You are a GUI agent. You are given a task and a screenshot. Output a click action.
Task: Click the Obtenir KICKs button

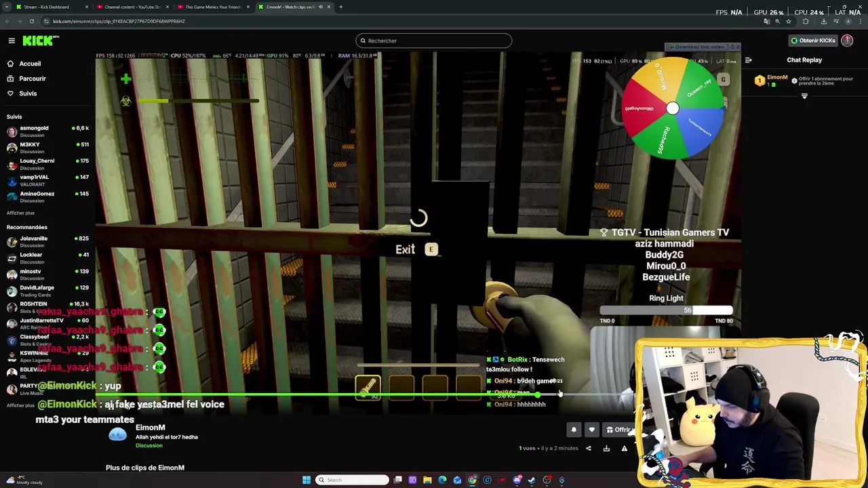tap(812, 41)
